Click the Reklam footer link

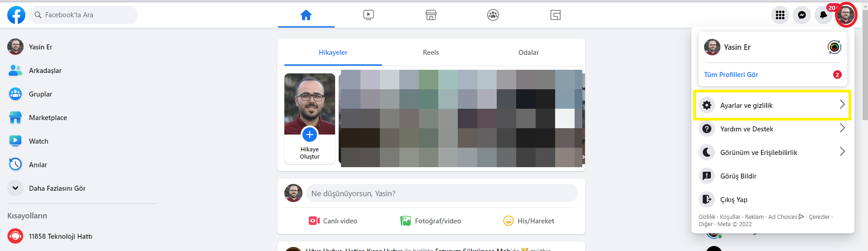coord(754,217)
